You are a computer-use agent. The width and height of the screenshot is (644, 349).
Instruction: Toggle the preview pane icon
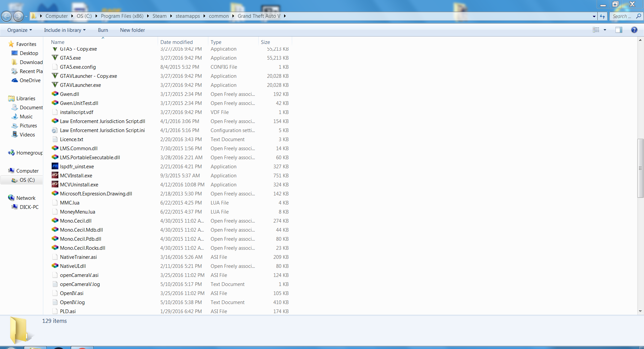coord(619,30)
